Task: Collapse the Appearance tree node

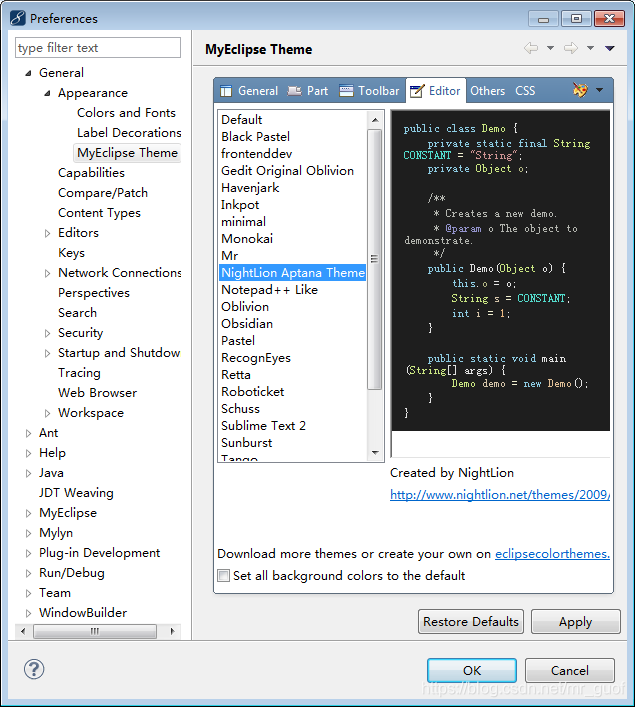Action: coord(47,93)
